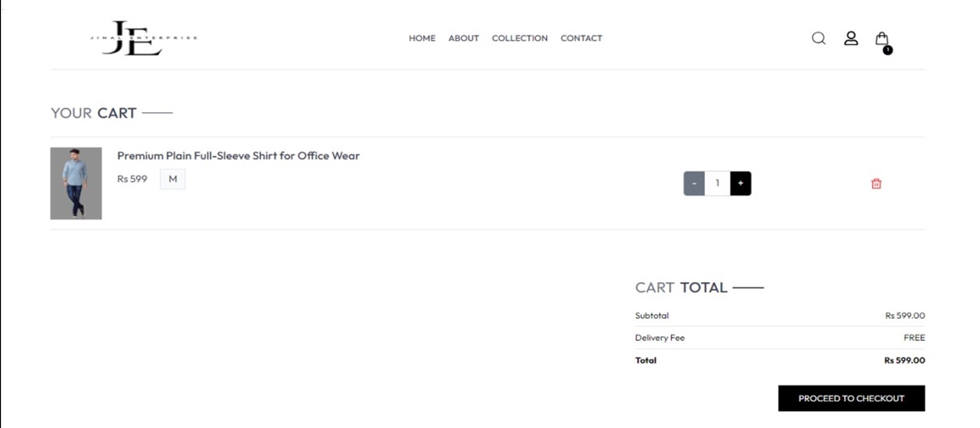
Task: Click the FREE delivery fee value
Action: [x=914, y=337]
